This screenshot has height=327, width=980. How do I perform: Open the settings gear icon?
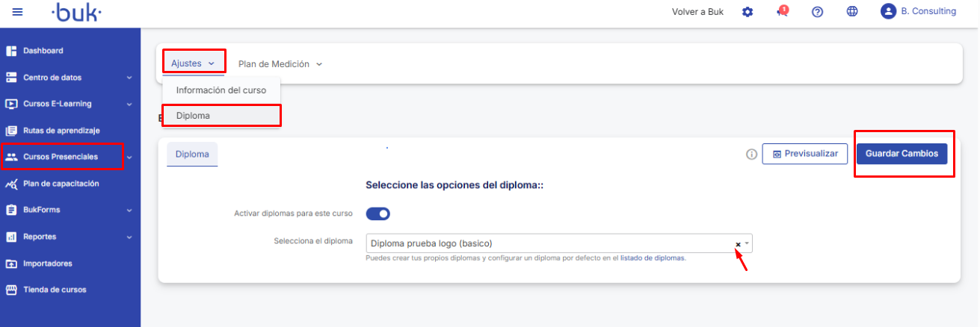tap(747, 12)
